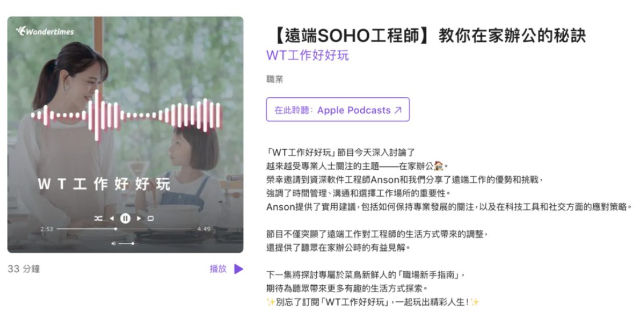Image resolution: width=644 pixels, height=319 pixels.
Task: Click the pink waveform graphic on the cover
Action: tap(127, 115)
